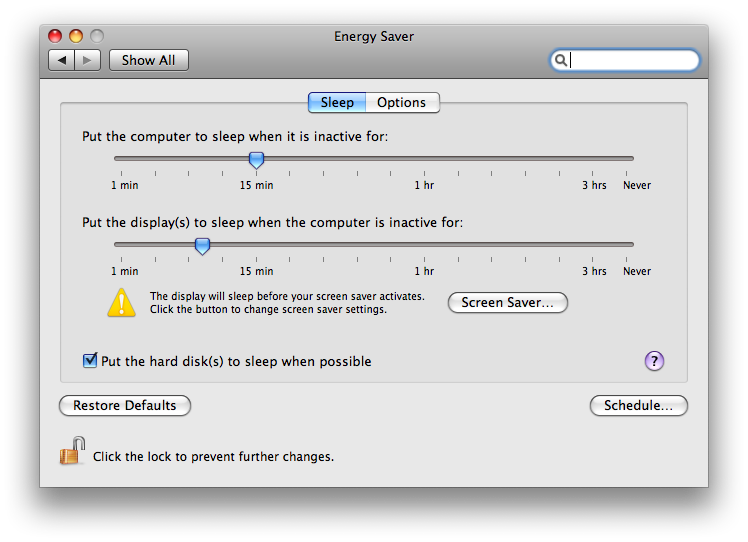This screenshot has height=542, width=748.
Task: Click the computer sleep slider thumb
Action: click(x=256, y=160)
